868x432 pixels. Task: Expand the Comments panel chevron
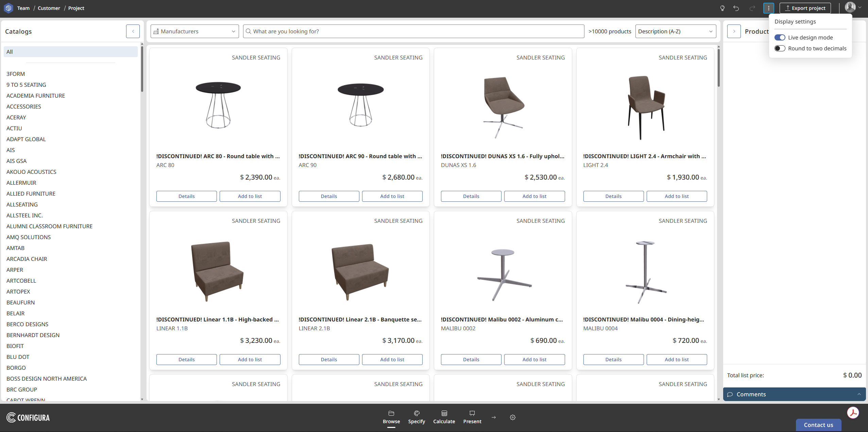[859, 394]
